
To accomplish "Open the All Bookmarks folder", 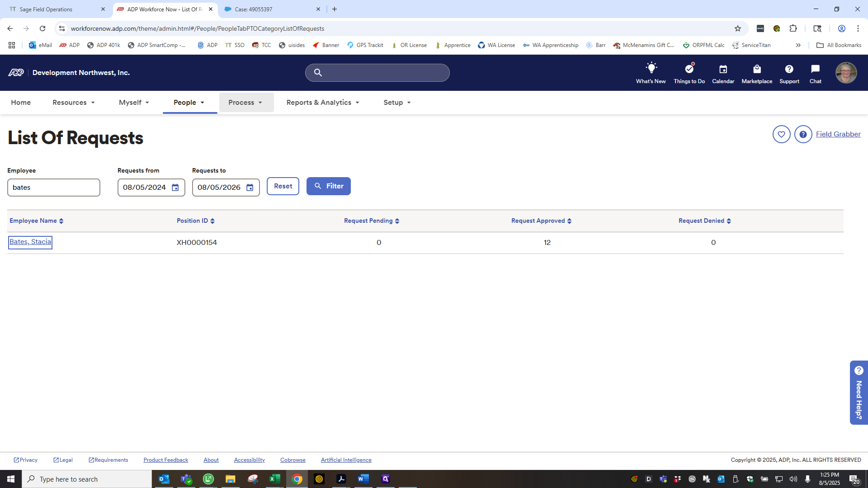I will pyautogui.click(x=839, y=45).
